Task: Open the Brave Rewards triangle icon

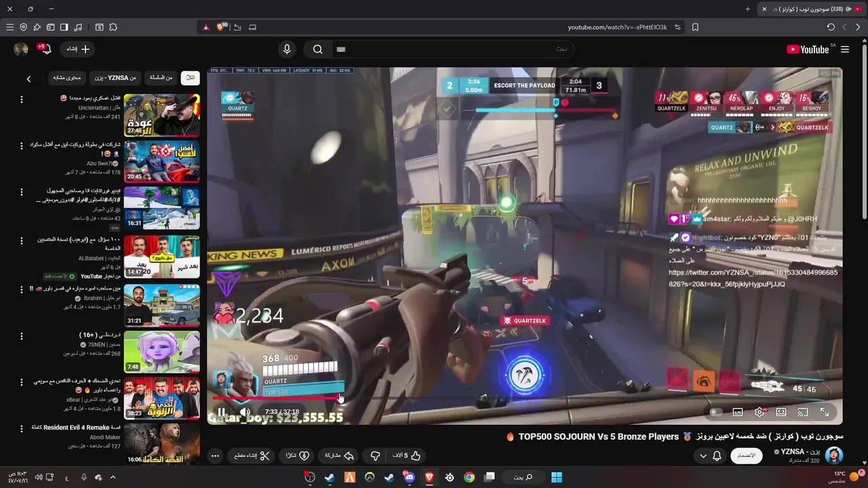Action: (206, 27)
